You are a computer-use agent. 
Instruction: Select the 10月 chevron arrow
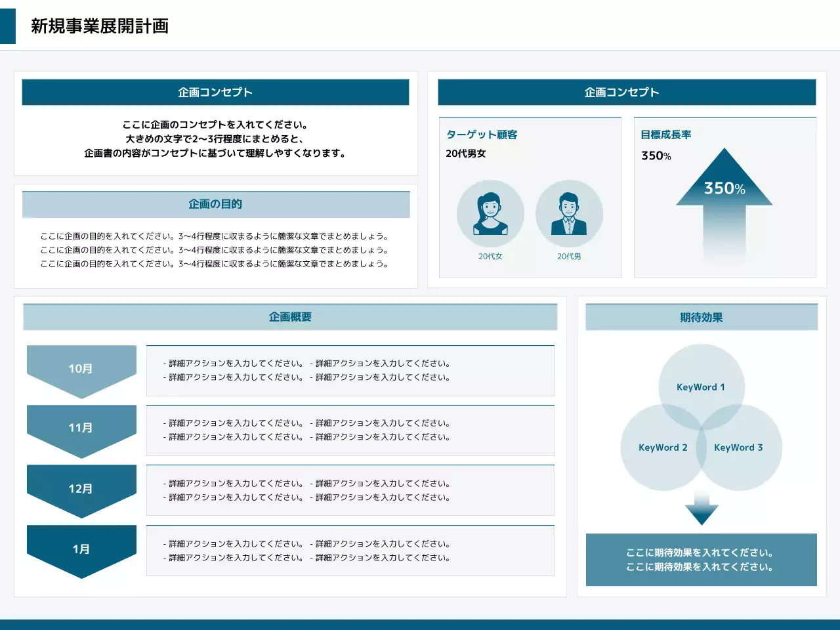pos(81,369)
